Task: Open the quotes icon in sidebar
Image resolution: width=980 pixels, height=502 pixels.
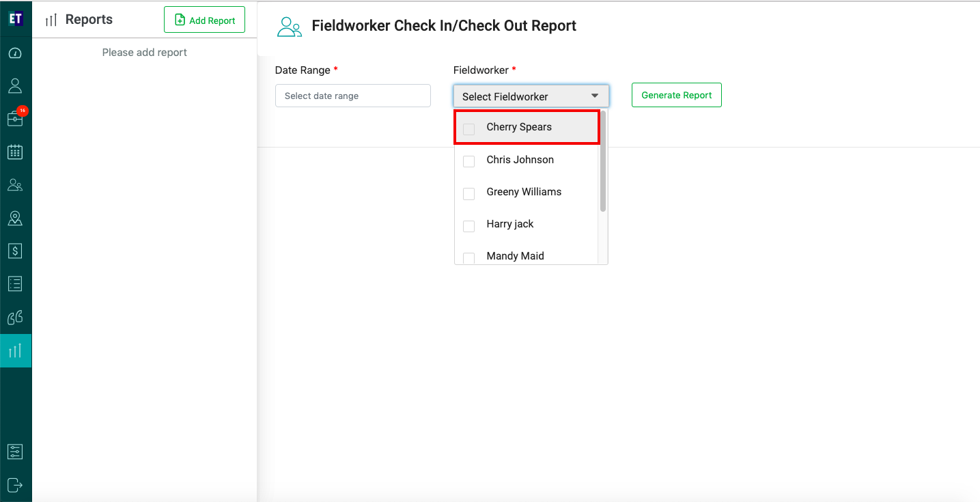Action: pyautogui.click(x=15, y=317)
